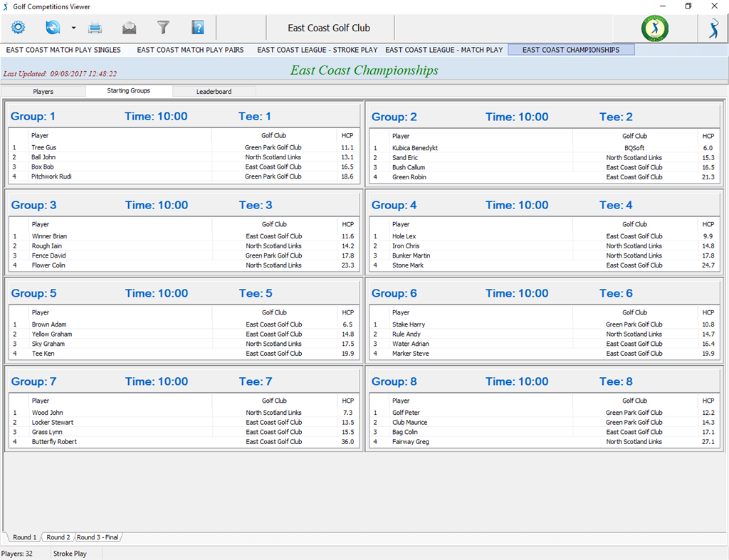Click Group 2 Golf Club column header
729x560 pixels.
(x=634, y=136)
